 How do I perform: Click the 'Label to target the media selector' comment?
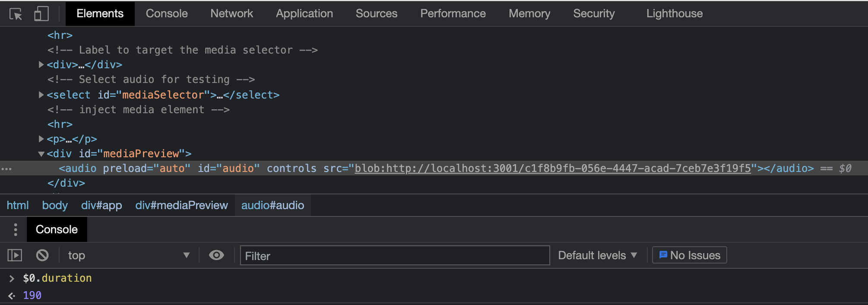point(183,50)
